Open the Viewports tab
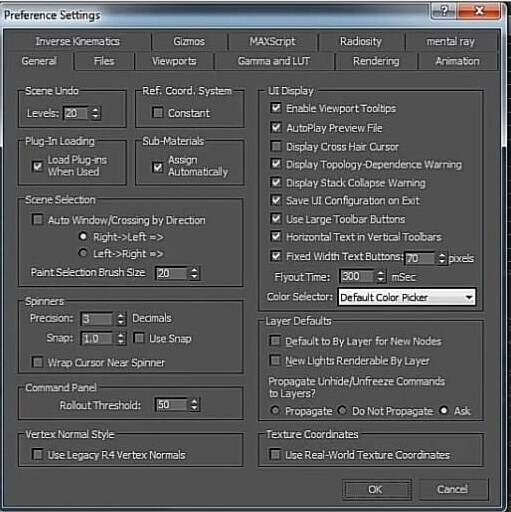This screenshot has height=512, width=511. pyautogui.click(x=174, y=61)
